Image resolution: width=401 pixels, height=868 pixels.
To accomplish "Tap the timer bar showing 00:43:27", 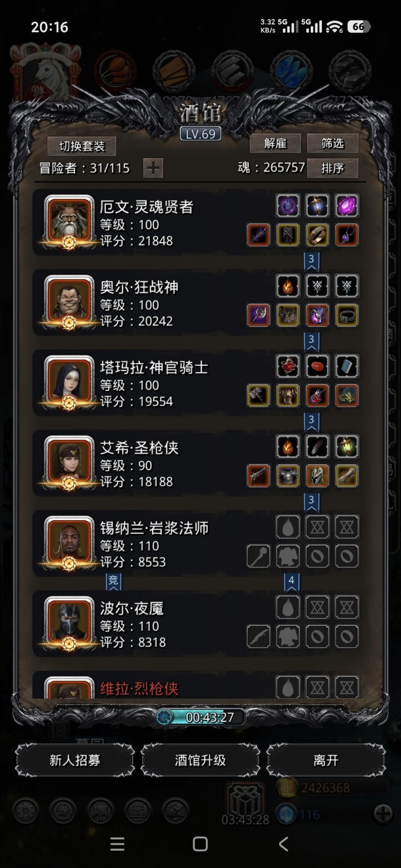I will (x=200, y=717).
